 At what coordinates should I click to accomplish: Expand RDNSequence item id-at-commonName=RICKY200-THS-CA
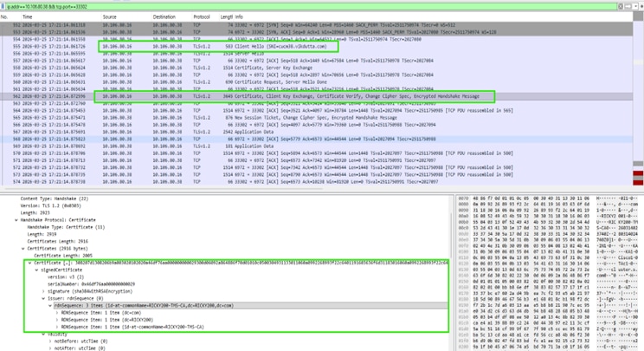57,327
